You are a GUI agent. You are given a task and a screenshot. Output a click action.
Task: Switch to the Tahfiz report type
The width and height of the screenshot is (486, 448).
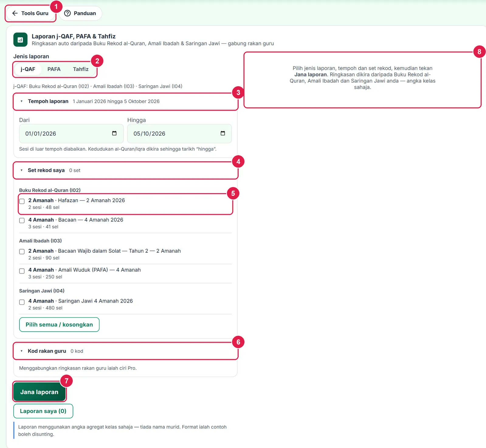pyautogui.click(x=81, y=69)
